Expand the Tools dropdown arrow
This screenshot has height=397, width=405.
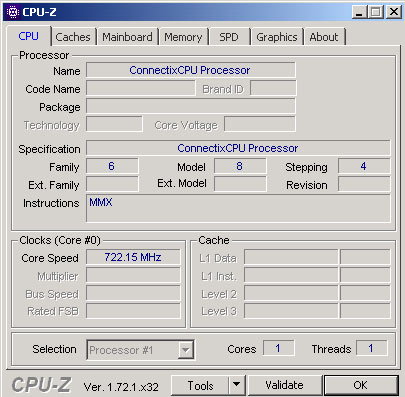click(x=237, y=385)
